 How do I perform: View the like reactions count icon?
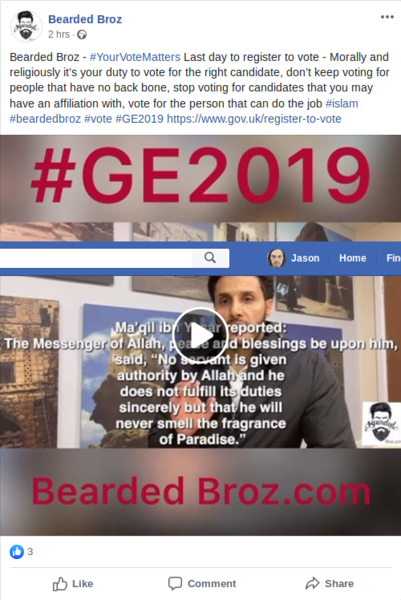[x=16, y=551]
